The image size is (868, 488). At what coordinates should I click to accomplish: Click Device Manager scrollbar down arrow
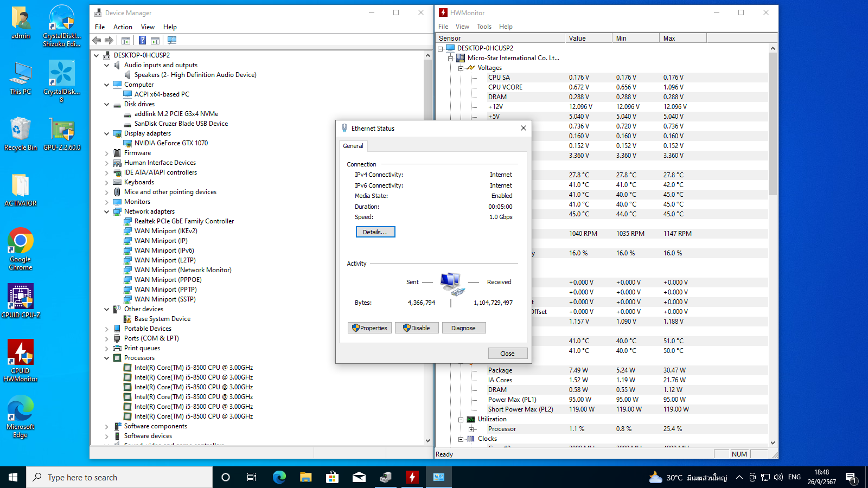tap(427, 441)
